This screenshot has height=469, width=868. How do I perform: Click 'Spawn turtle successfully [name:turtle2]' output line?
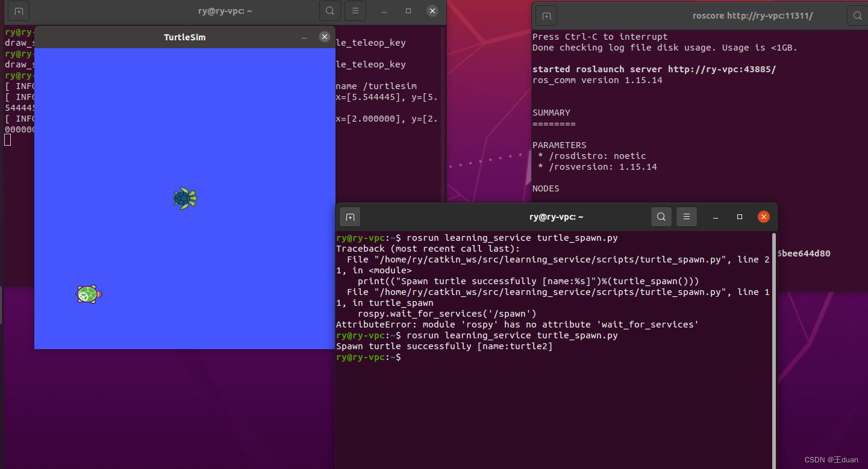click(445, 346)
